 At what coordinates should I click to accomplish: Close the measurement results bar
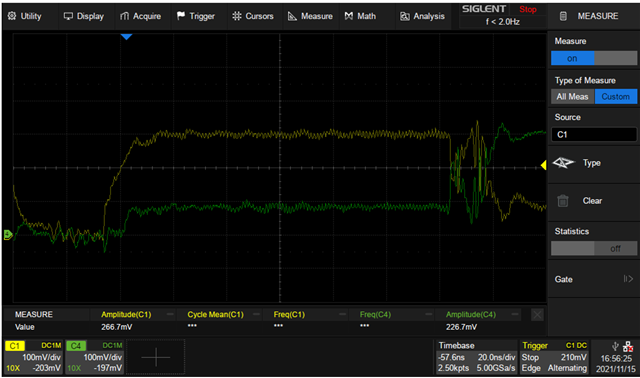pos(537,315)
